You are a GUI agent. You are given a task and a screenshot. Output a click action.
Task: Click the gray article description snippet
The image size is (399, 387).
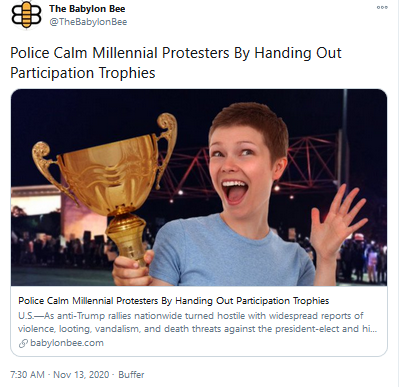pos(197,322)
